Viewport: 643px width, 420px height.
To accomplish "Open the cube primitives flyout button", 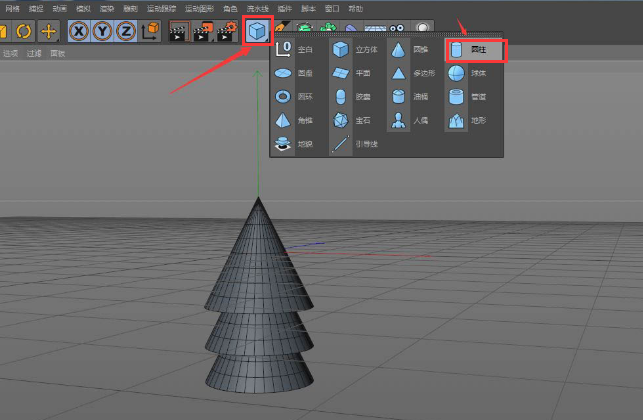I will coord(257,30).
